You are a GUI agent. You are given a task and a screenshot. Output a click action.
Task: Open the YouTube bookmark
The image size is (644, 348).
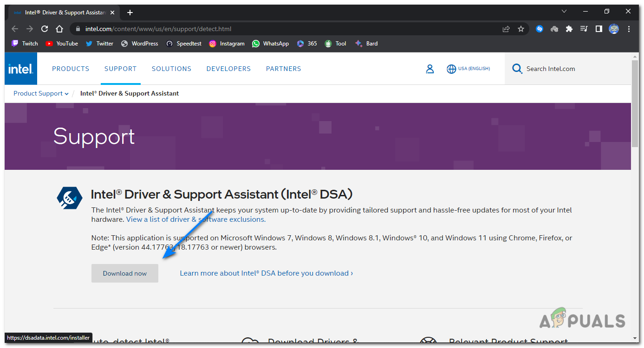click(62, 44)
